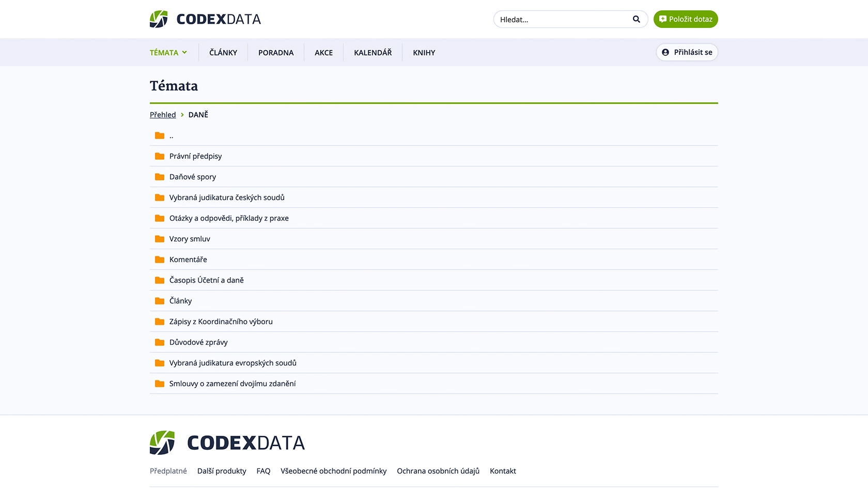This screenshot has height=502, width=868.
Task: Click the speech bubble icon in Položit dotaz
Action: 663,19
